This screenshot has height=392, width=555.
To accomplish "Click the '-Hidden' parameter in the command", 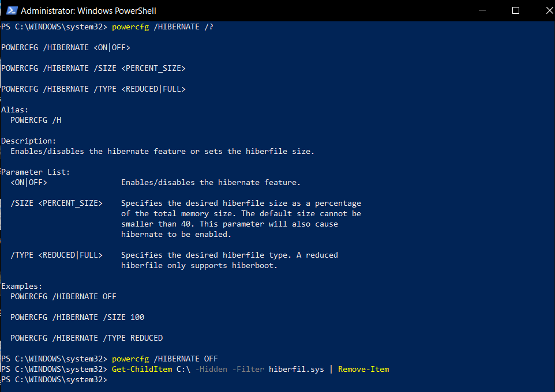I will 211,370.
